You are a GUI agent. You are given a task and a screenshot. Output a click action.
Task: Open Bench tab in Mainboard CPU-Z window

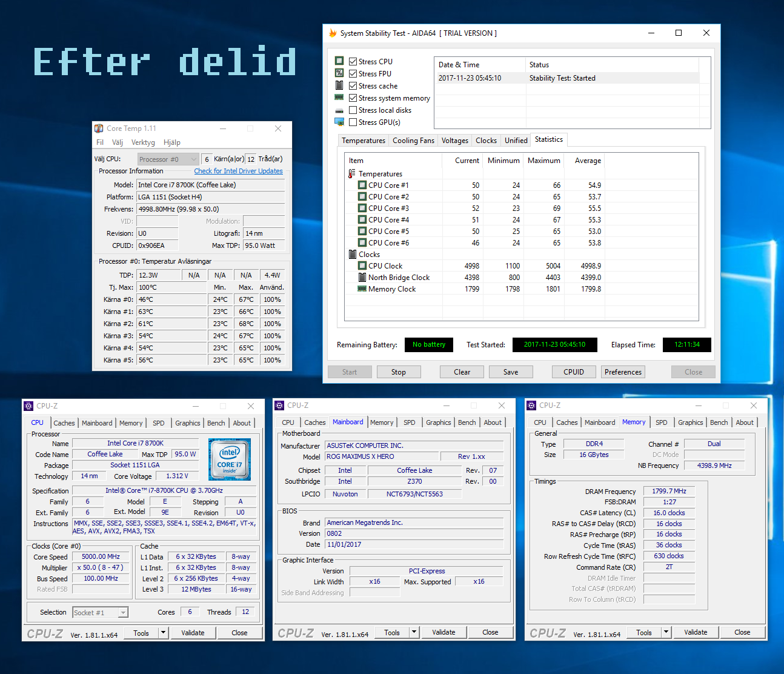[467, 422]
